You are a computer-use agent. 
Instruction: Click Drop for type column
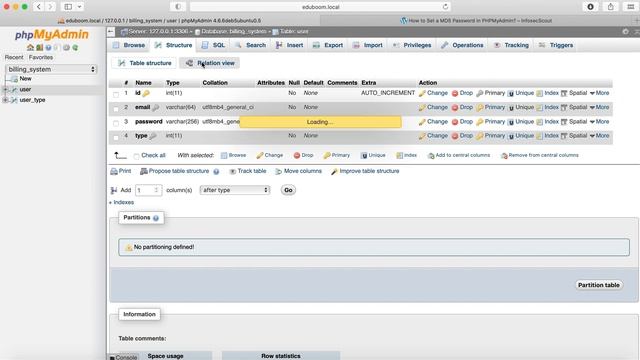tap(462, 136)
